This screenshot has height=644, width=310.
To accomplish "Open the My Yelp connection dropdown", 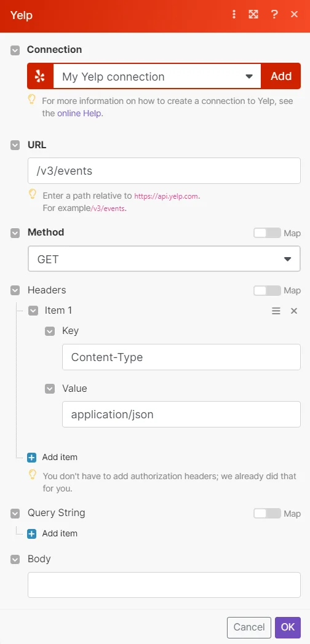I will point(157,76).
